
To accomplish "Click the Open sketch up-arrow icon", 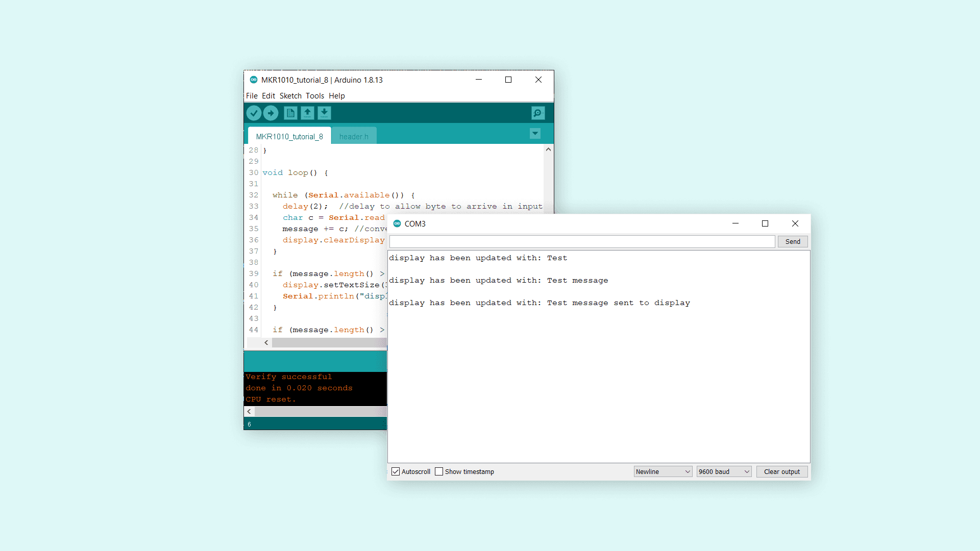I will [x=307, y=113].
